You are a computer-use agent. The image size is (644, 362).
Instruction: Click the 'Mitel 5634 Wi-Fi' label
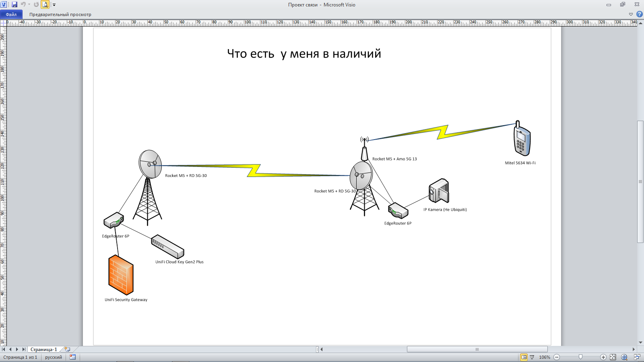[520, 163]
